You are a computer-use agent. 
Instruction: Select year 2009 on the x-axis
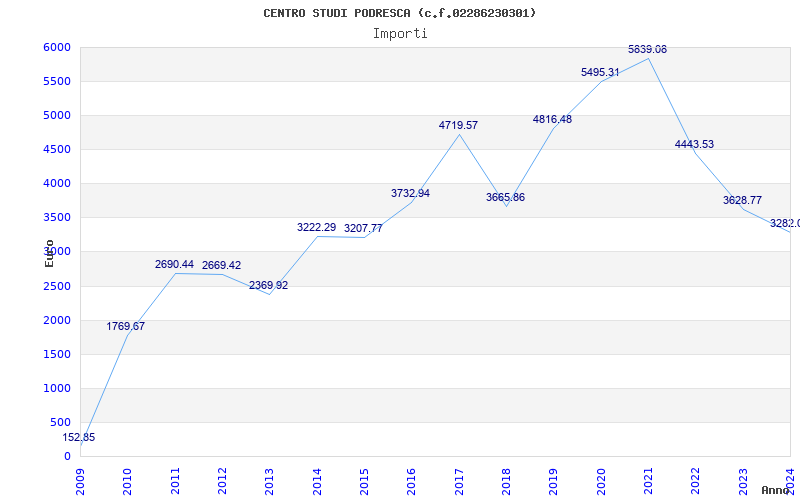[80, 481]
